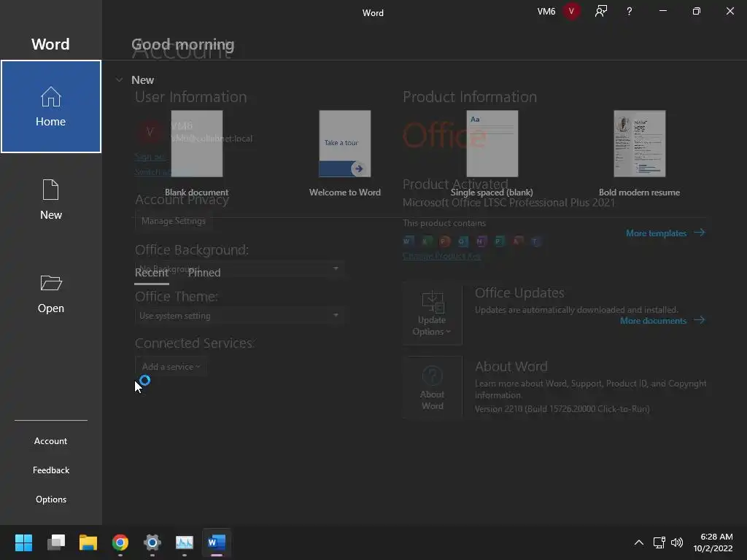Open Help question mark icon
This screenshot has width=747, height=560.
630,11
